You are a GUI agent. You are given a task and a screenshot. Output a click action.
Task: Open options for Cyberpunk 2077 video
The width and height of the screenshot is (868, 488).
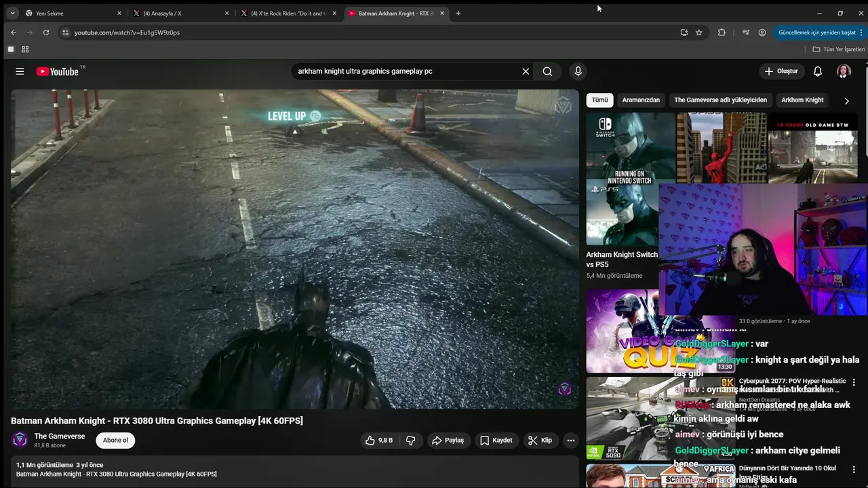pos(854,382)
